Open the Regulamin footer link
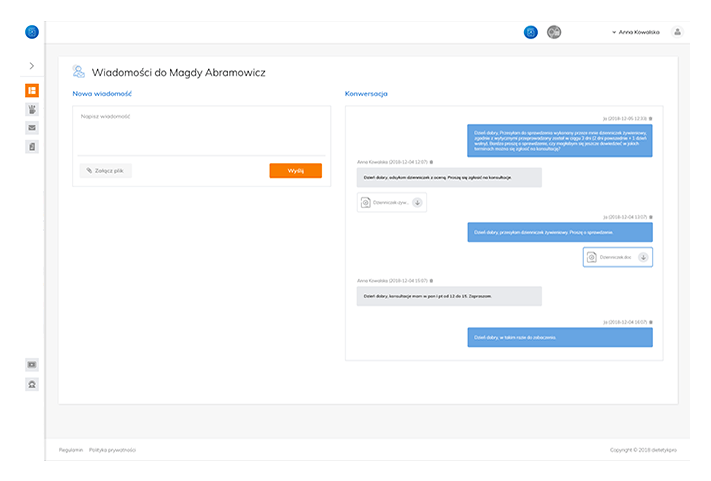The width and height of the screenshot is (711, 481). coord(71,450)
